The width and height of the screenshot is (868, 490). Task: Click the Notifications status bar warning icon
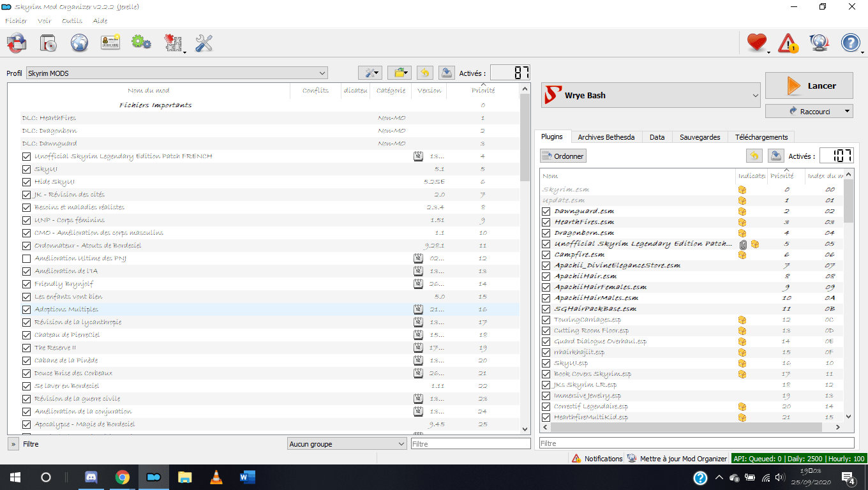pos(576,459)
